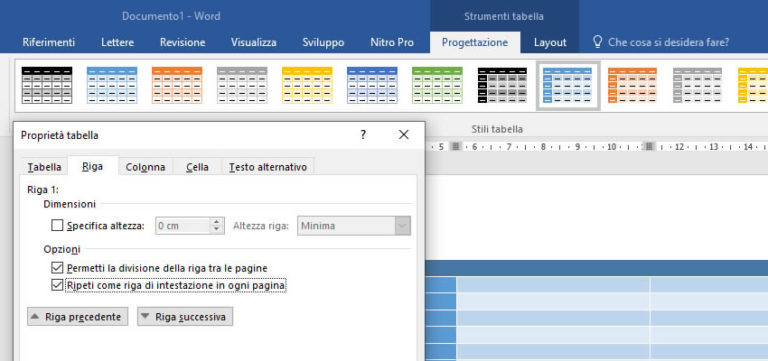Switch to the Tabella tab

click(x=45, y=167)
